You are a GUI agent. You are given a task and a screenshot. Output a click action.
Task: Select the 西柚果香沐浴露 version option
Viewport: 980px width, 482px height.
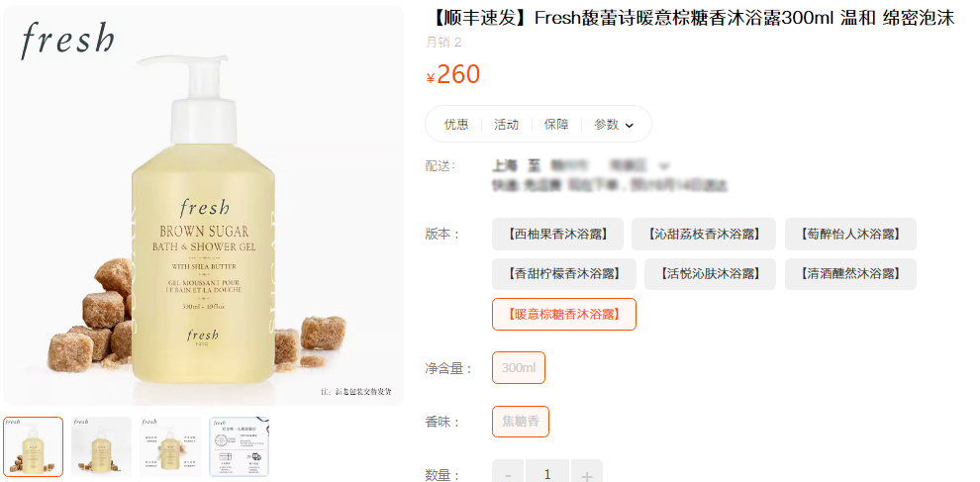click(x=557, y=234)
